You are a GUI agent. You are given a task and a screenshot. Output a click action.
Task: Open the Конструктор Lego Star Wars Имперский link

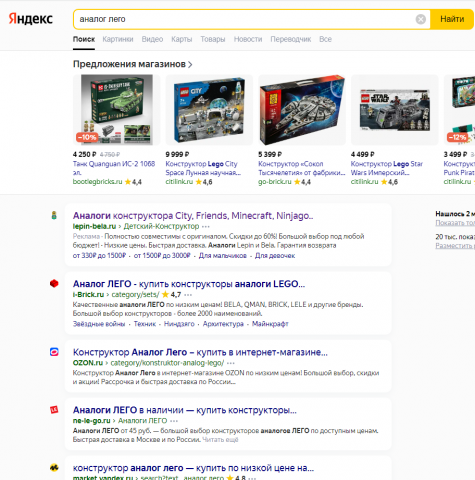click(387, 168)
